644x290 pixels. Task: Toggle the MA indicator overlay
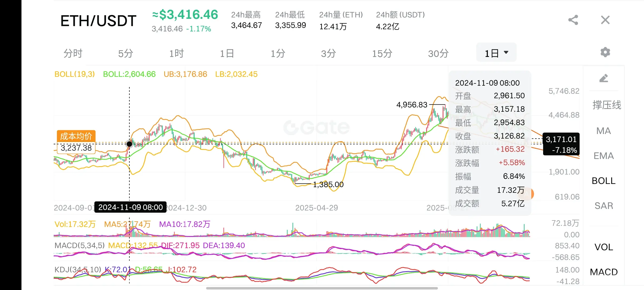604,131
